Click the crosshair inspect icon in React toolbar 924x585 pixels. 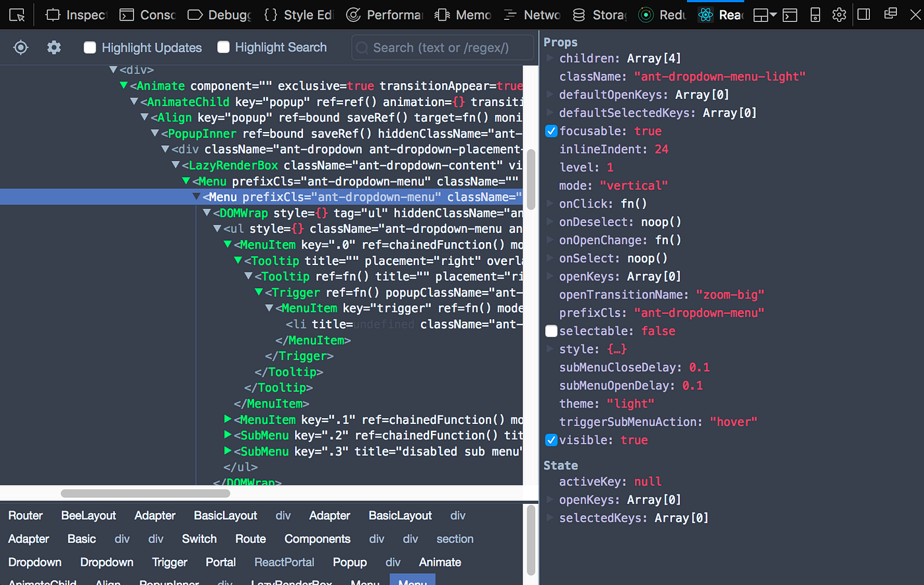click(x=20, y=47)
